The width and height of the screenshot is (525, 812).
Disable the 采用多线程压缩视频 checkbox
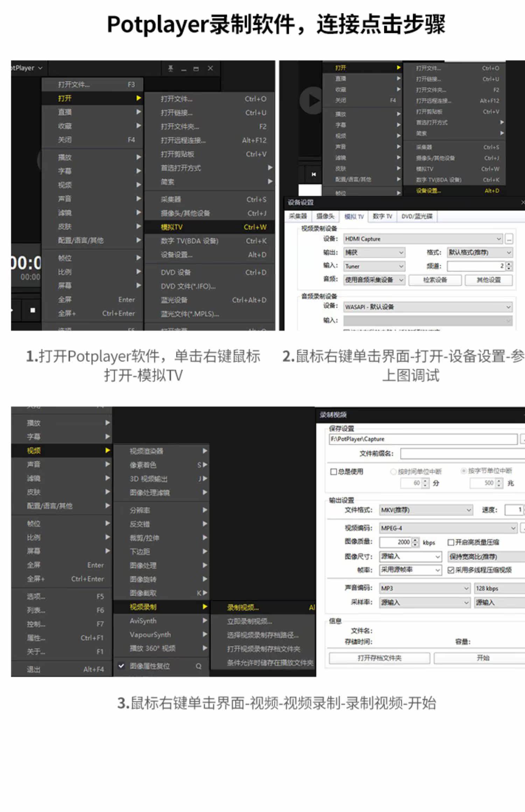click(451, 570)
